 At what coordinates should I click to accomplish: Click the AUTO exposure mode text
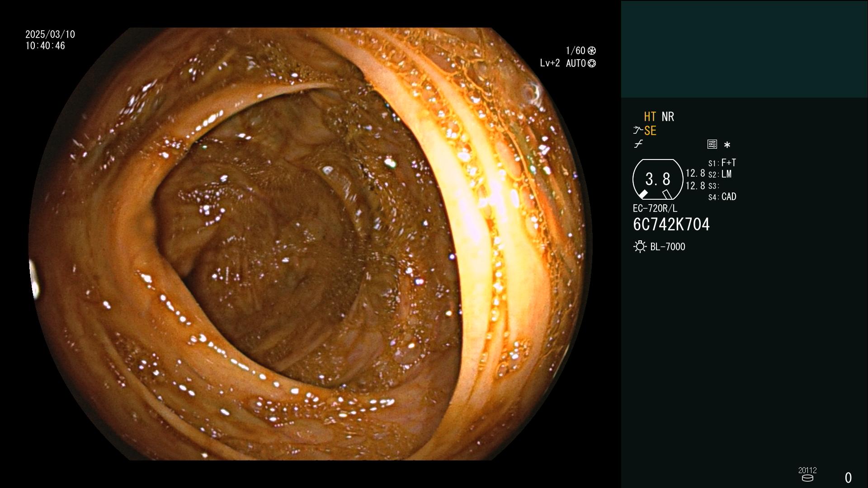(576, 63)
